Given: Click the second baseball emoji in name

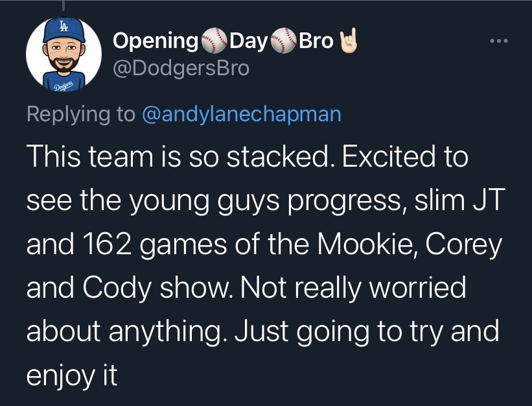Looking at the screenshot, I should pos(283,42).
